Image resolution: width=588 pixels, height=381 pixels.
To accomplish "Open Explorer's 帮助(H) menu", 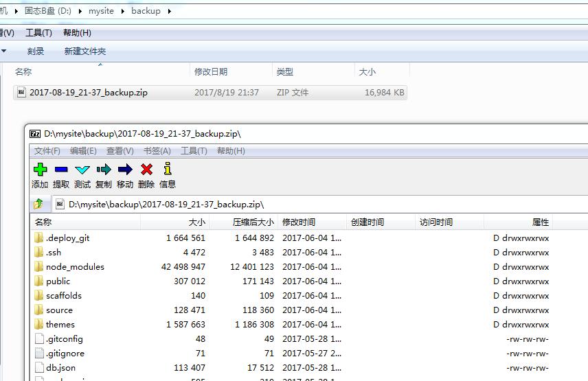I will (x=77, y=33).
